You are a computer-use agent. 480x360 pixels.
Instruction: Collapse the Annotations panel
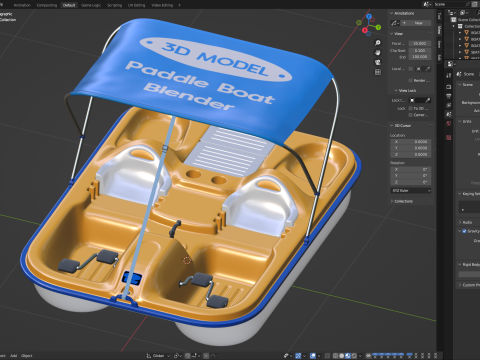pos(392,13)
